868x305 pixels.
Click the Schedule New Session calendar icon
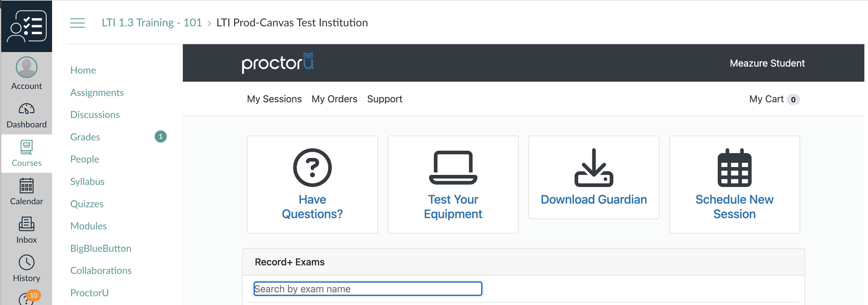734,168
